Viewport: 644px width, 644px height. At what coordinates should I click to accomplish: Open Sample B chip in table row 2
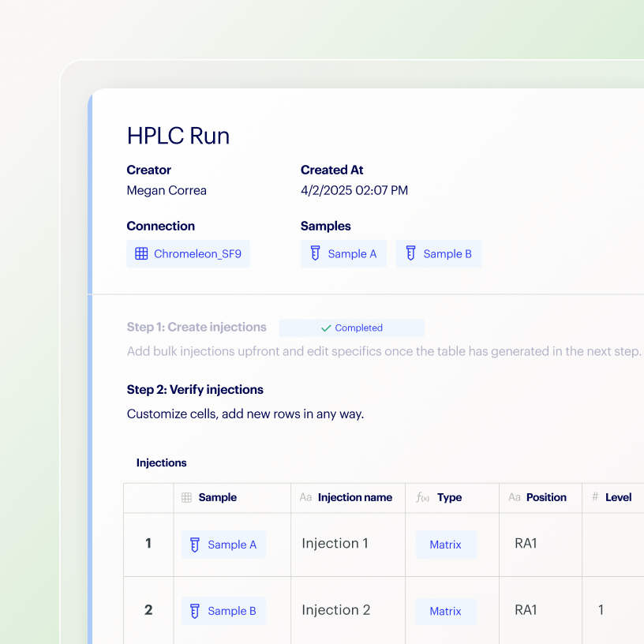click(223, 611)
